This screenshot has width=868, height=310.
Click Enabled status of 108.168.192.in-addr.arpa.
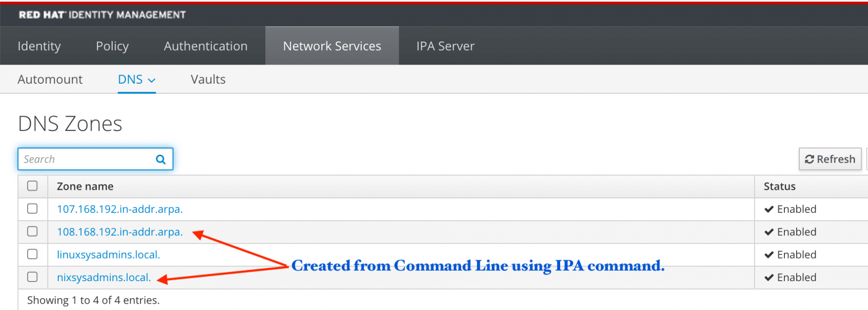[x=790, y=232]
